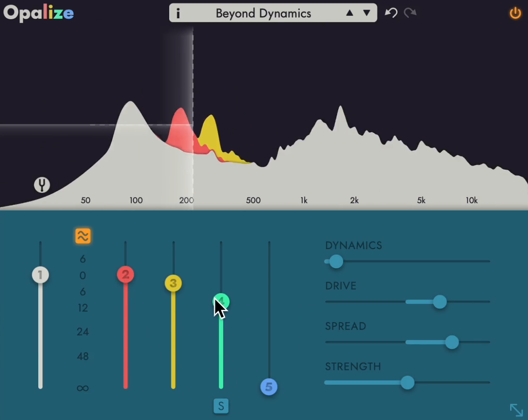Screen dimensions: 528x420
Task: Click the redo arrow icon
Action: click(x=410, y=13)
